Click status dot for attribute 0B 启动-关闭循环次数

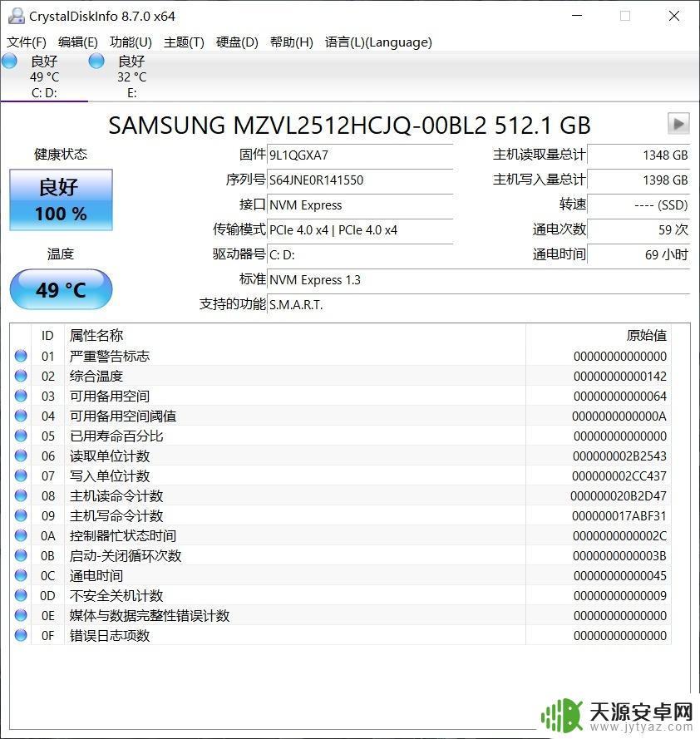21,555
